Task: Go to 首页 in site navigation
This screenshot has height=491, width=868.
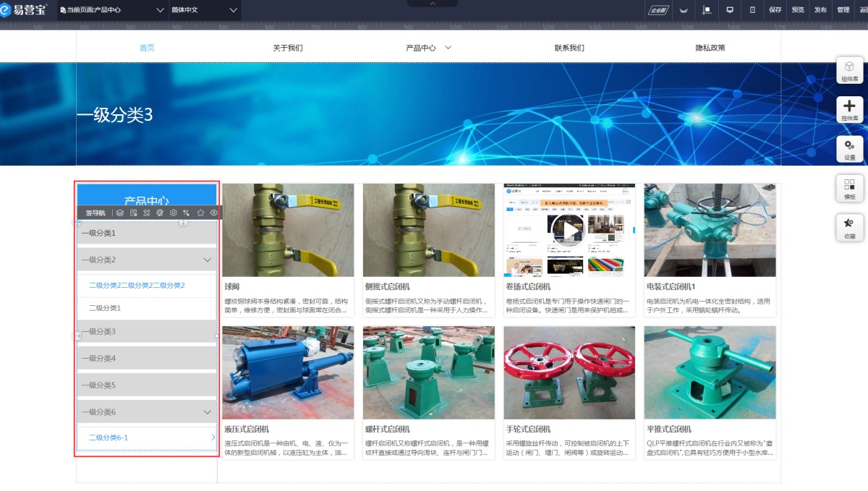Action: coord(147,48)
